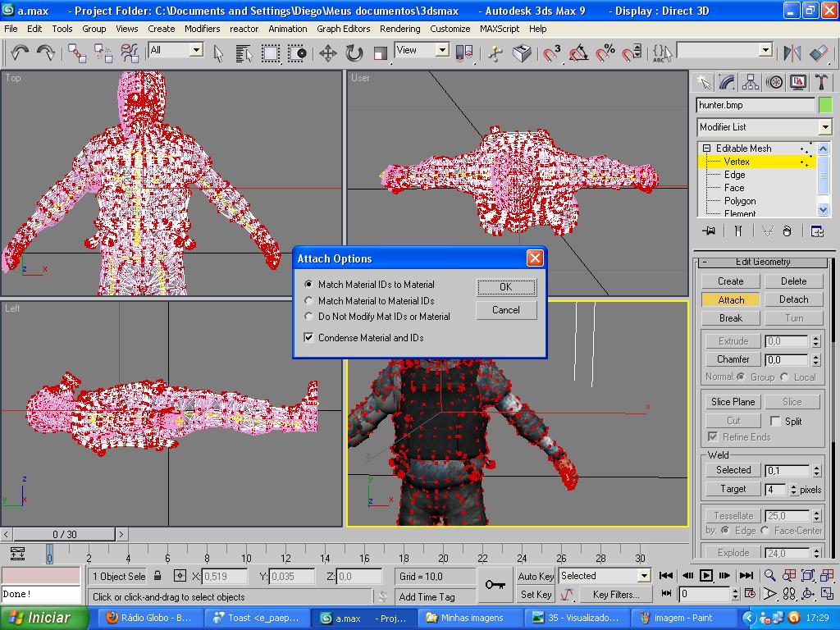Uncheck Condense Material and IDs checkbox

coord(309,338)
